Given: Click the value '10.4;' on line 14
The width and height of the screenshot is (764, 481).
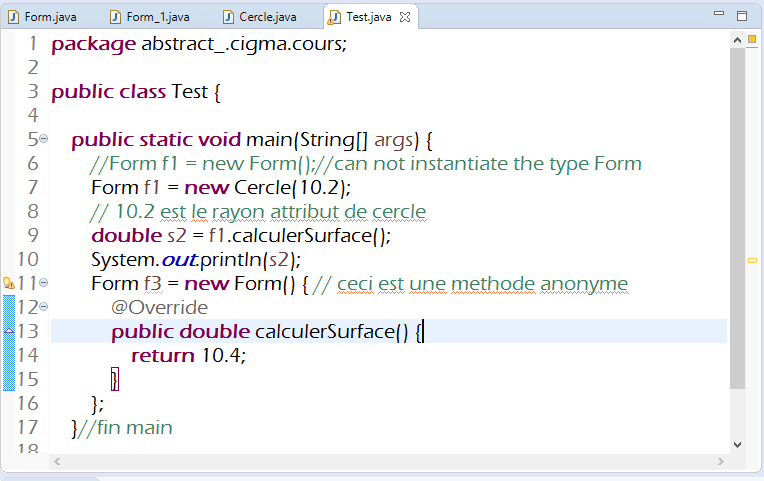Looking at the screenshot, I should pos(224,355).
